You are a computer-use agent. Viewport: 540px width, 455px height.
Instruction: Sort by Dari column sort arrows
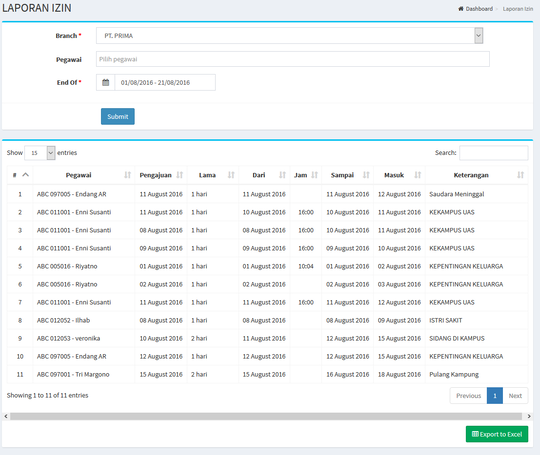pyautogui.click(x=282, y=175)
